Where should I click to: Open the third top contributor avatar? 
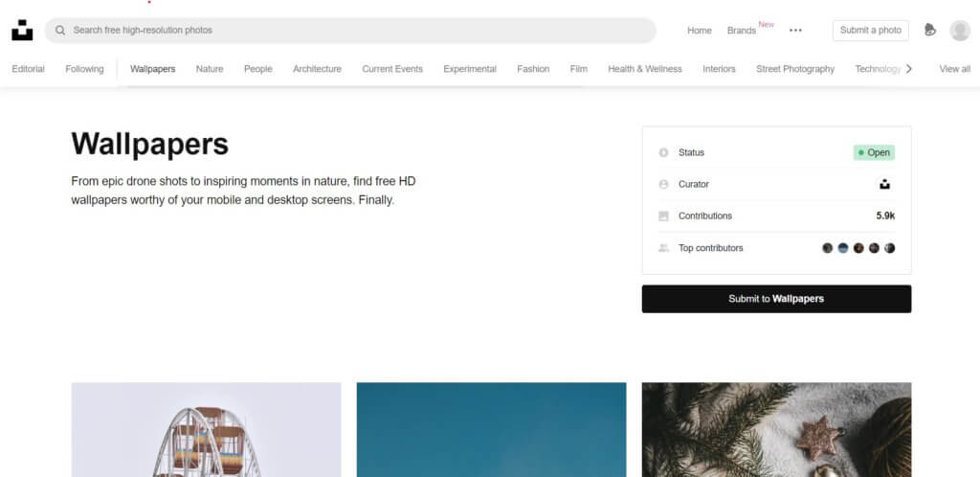pyautogui.click(x=858, y=248)
